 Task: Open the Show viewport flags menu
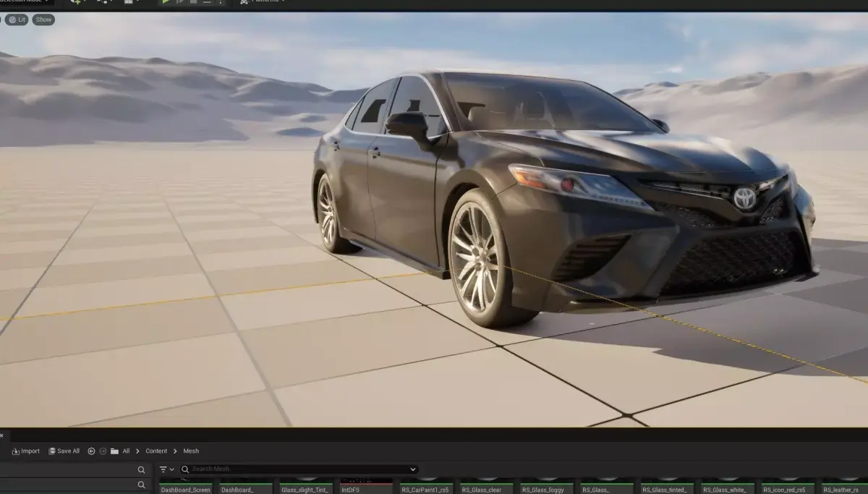tap(43, 20)
